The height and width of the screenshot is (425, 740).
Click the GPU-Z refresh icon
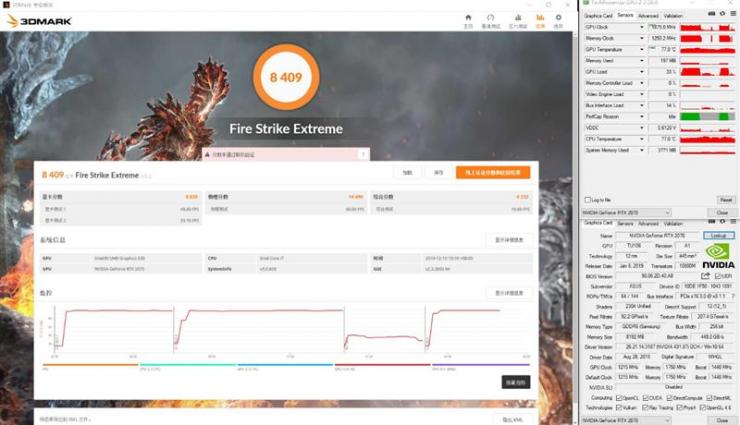720,15
